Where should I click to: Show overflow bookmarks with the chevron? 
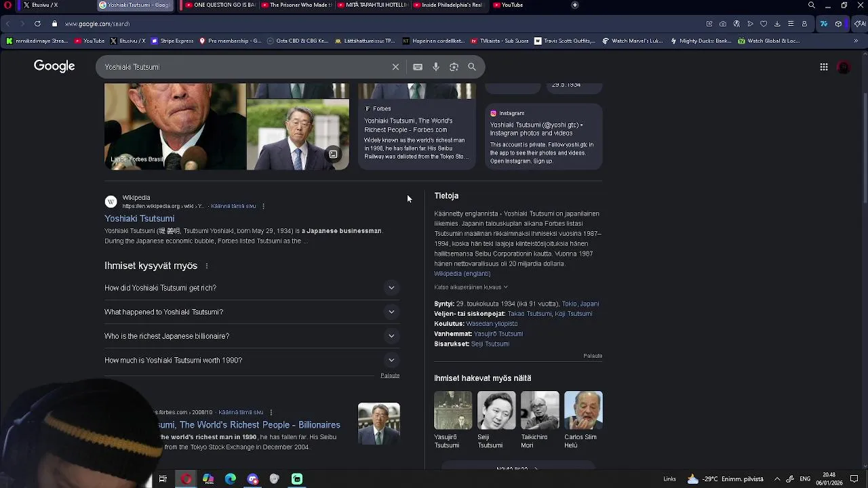[856, 41]
